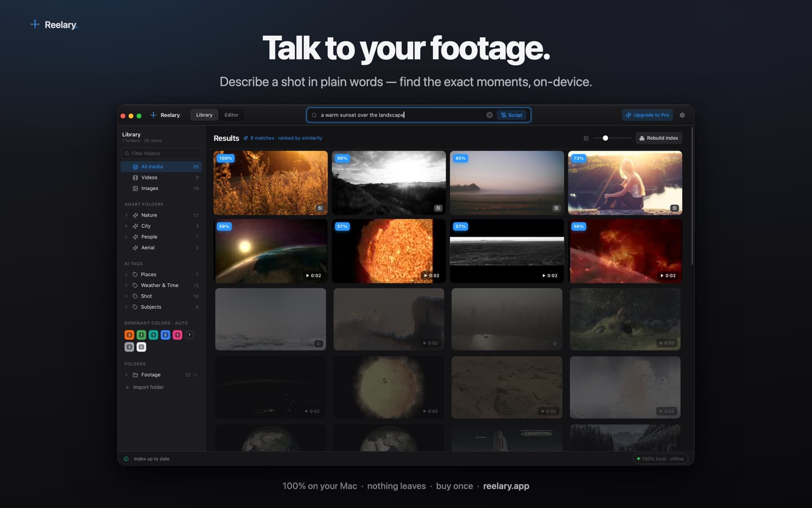This screenshot has height=508, width=812.
Task: Click the image badge on the 73% match thumbnail
Action: pos(675,208)
